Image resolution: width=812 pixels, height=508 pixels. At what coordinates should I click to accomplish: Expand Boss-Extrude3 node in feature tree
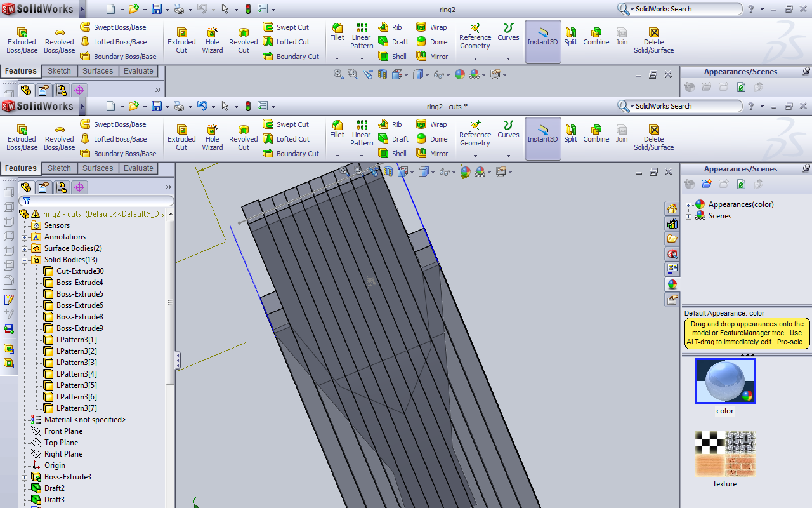[x=25, y=477]
